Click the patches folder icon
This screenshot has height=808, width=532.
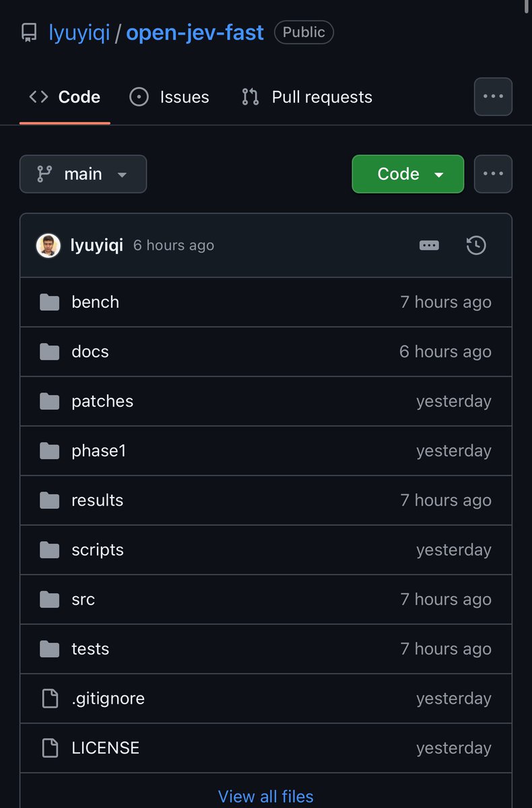pyautogui.click(x=49, y=401)
